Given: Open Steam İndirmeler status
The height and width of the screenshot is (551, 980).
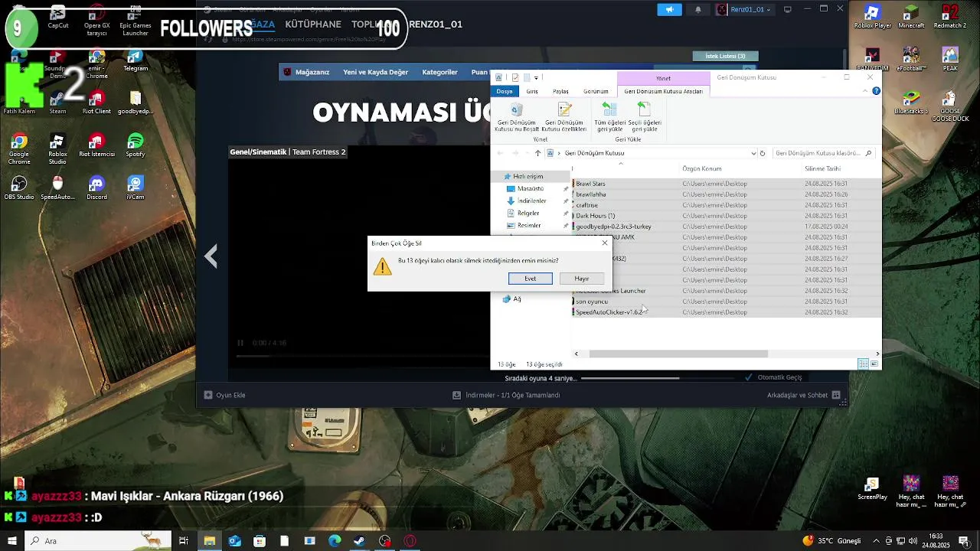Looking at the screenshot, I should click(506, 395).
